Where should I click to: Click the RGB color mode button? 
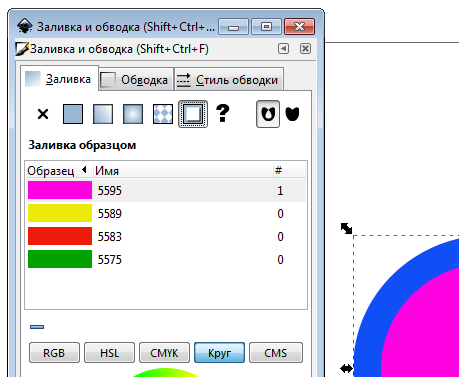54,353
